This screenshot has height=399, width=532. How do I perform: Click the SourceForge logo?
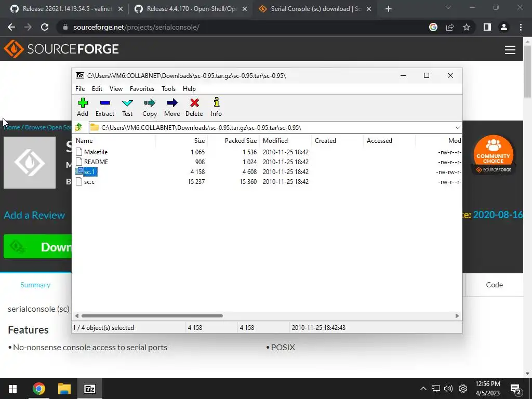61,49
